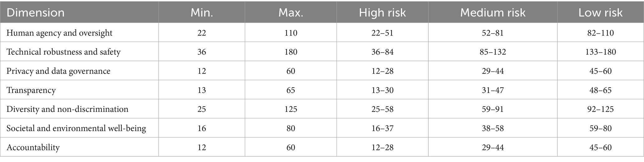Click the Transparency max value 65
The image size is (644, 162).
(x=291, y=90)
